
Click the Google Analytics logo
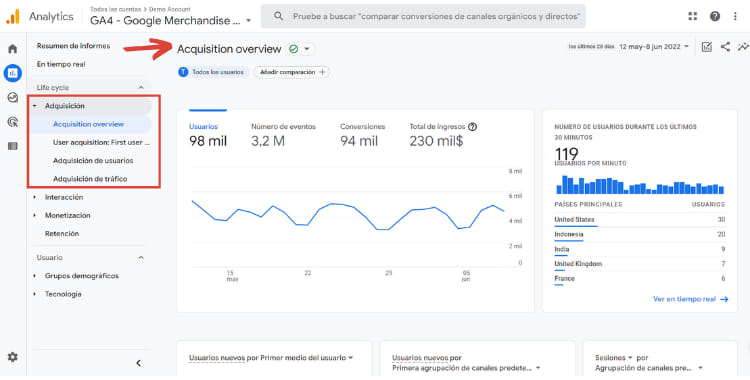coord(13,16)
